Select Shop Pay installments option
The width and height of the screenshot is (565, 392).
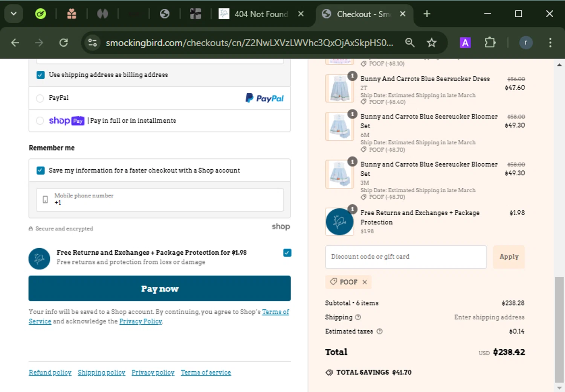click(x=40, y=121)
